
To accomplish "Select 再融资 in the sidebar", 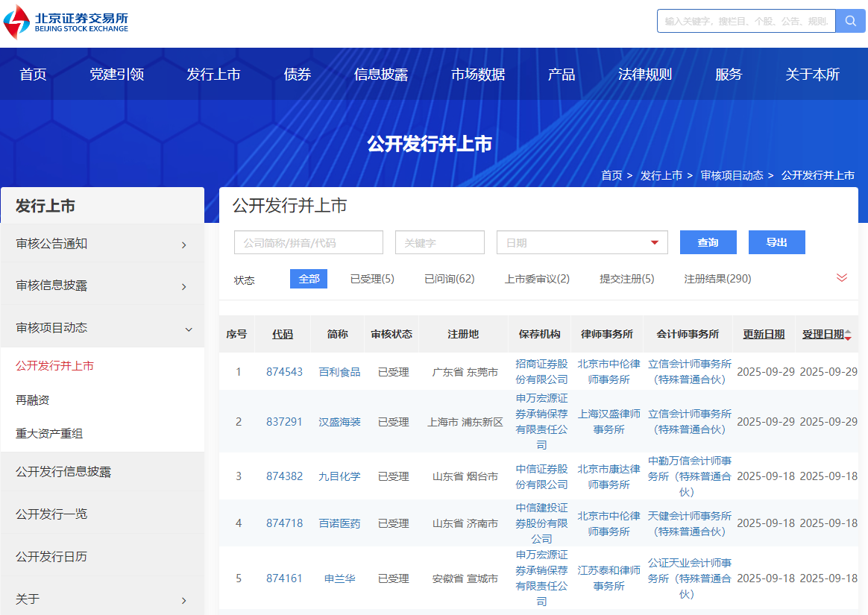I will [x=33, y=400].
